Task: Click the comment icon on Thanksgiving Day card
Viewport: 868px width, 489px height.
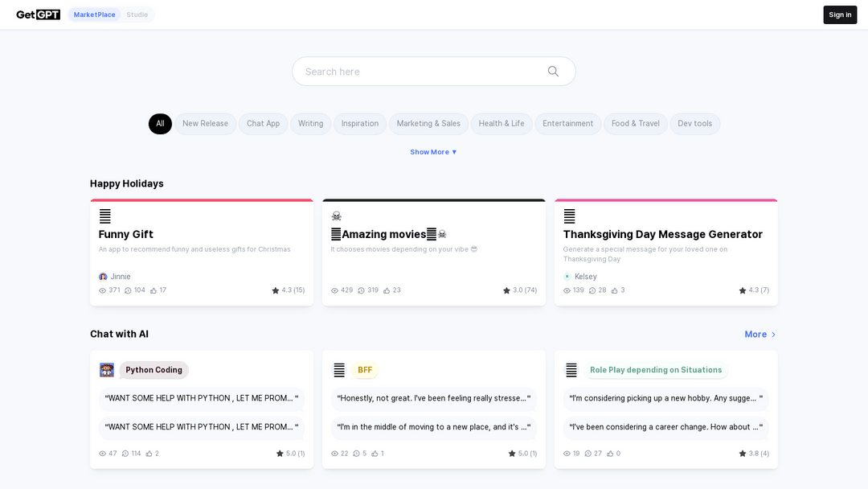Action: [x=592, y=290]
